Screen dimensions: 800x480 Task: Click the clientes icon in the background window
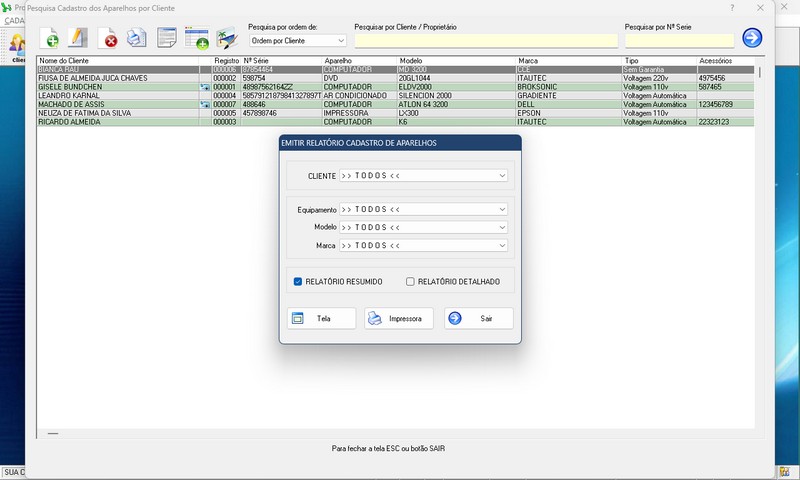click(17, 47)
